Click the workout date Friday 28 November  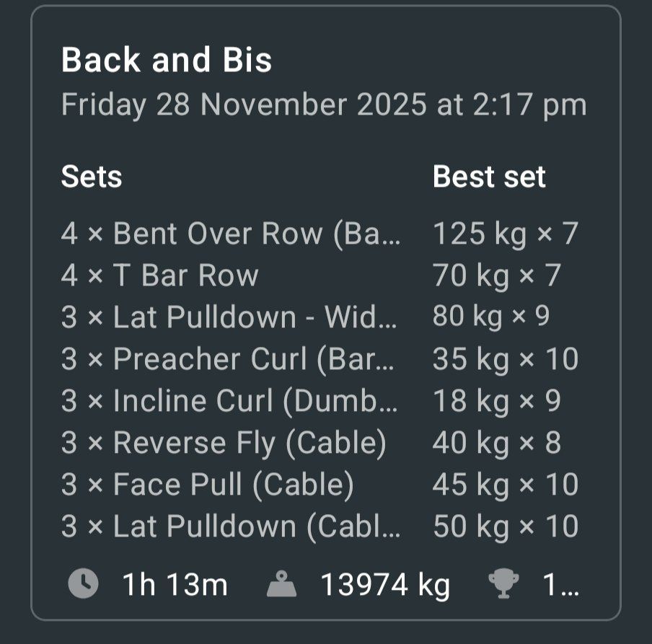click(x=323, y=105)
